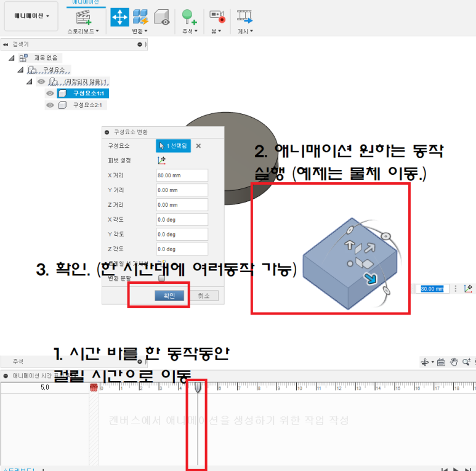The width and height of the screenshot is (476, 471).
Task: Click the play animation button
Action: [x=456, y=469]
